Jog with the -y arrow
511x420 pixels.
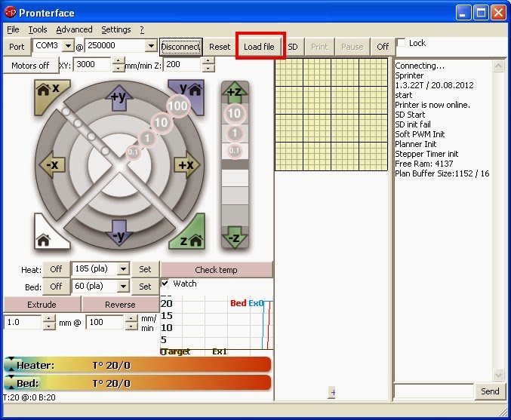(119, 233)
